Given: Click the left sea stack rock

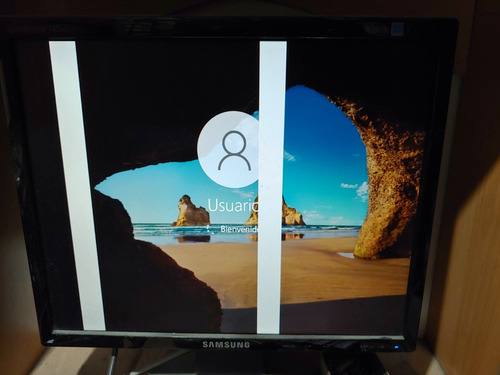Looking at the screenshot, I should point(191,212).
